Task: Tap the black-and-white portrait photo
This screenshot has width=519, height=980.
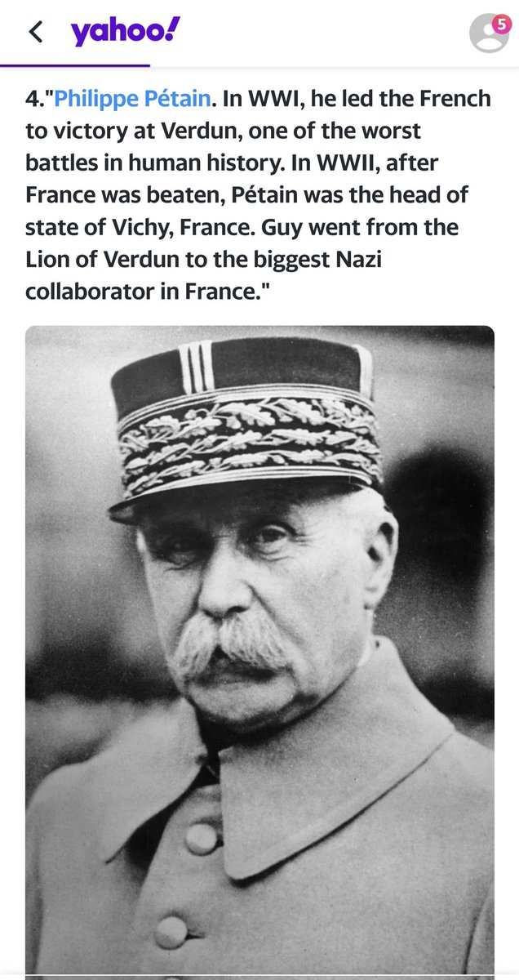Action: (259, 651)
